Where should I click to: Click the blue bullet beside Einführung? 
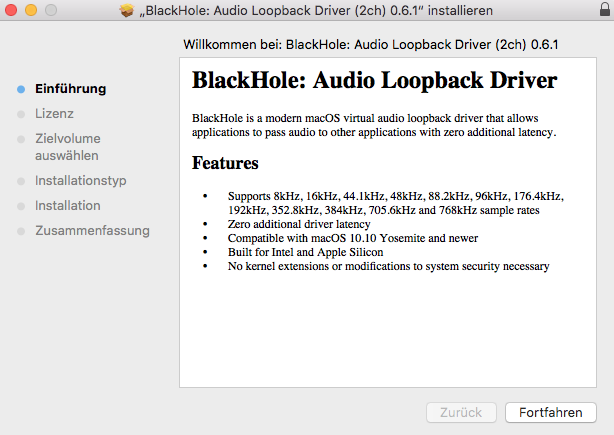click(x=21, y=89)
